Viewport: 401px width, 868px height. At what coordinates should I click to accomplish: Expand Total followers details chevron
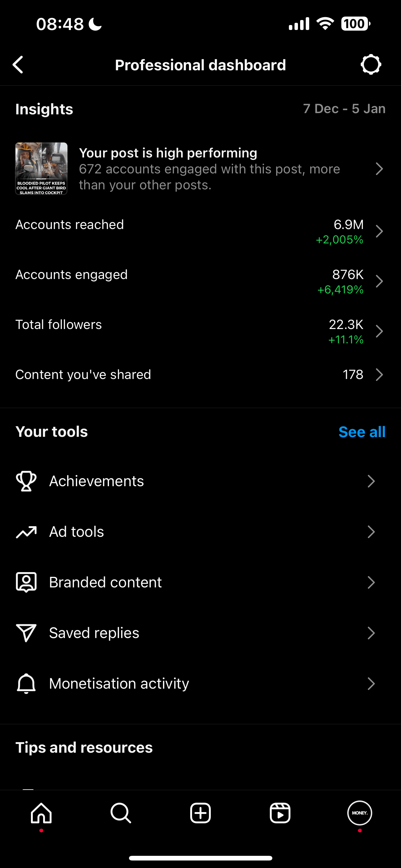[x=379, y=332]
